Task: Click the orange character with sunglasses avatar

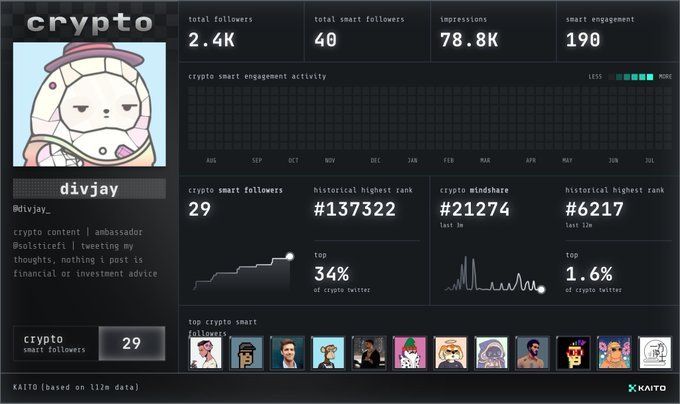Action: (614, 353)
